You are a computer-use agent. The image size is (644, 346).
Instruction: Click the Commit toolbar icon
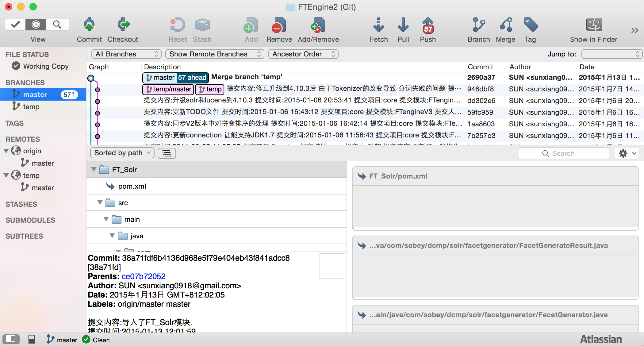89,25
